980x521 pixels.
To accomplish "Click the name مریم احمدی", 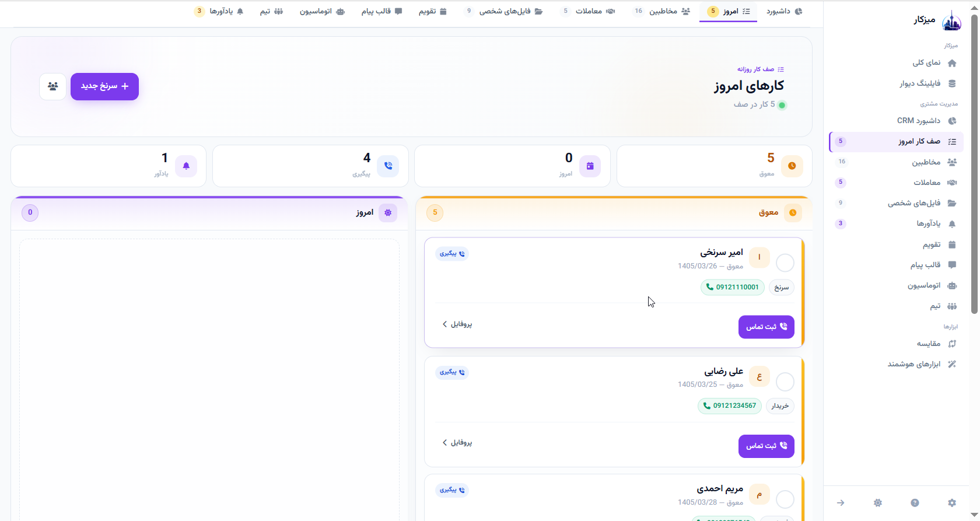I will [x=720, y=488].
